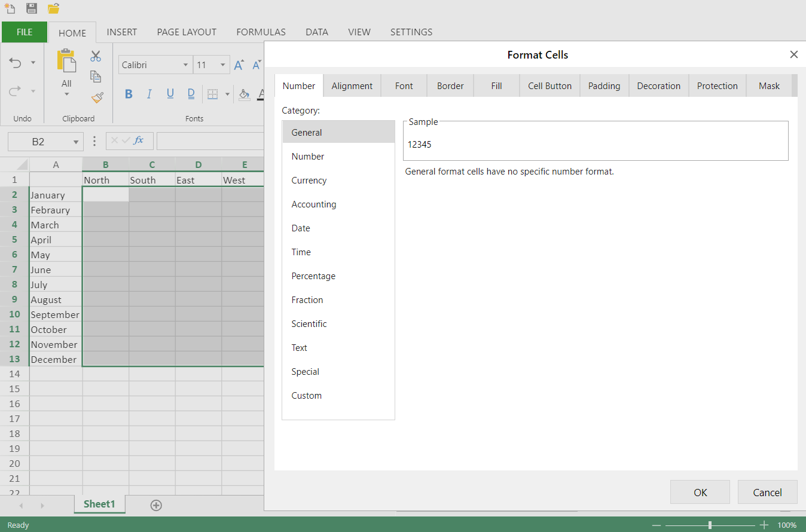Viewport: 806px width, 532px height.
Task: Click the Fill color bucket icon
Action: point(244,94)
